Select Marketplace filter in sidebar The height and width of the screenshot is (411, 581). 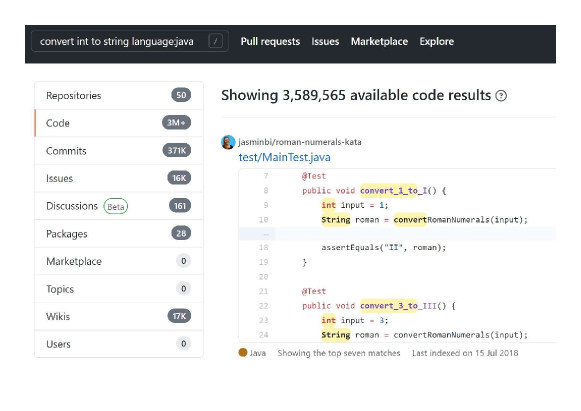point(119,261)
